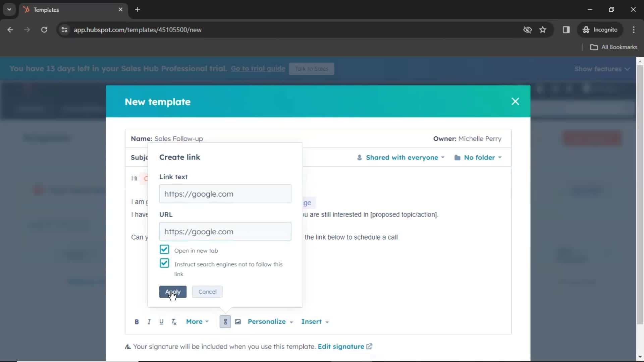Viewport: 644px width, 362px height.
Task: Click the template Name field Sales Follow-up
Action: click(178, 139)
